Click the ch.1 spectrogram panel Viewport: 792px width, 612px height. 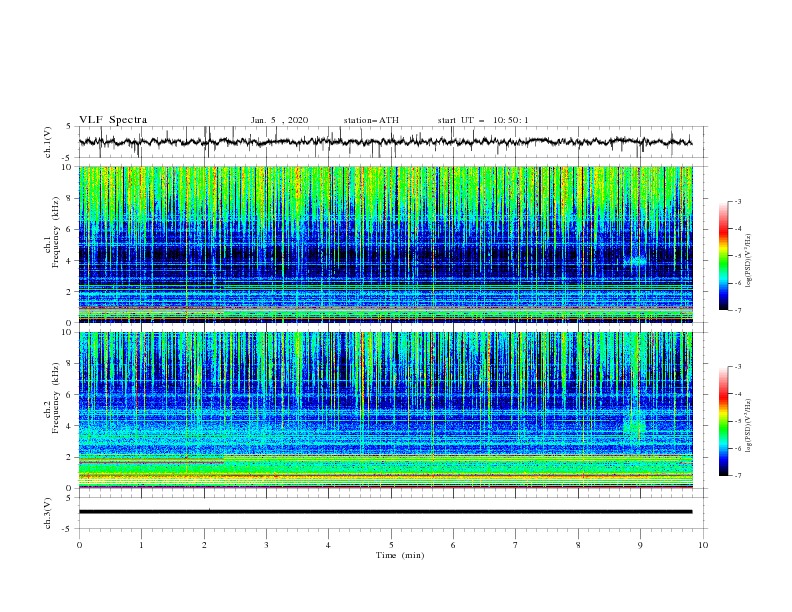(x=385, y=244)
